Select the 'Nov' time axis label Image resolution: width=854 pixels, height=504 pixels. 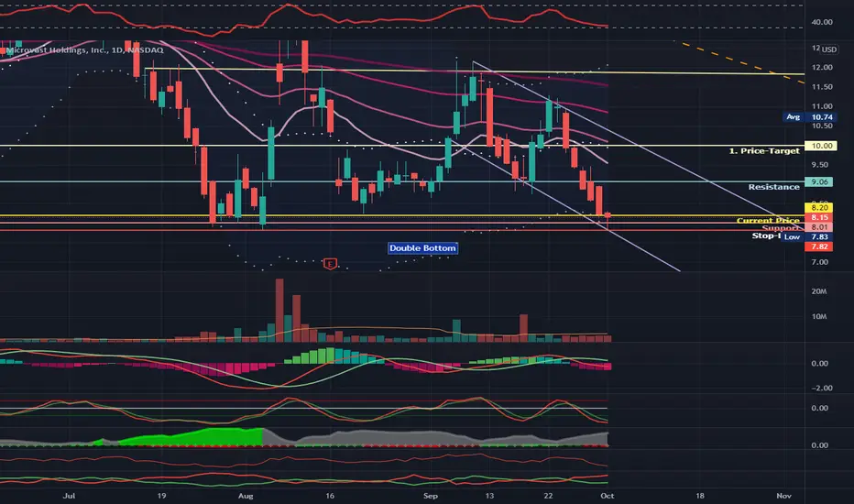pyautogui.click(x=783, y=496)
